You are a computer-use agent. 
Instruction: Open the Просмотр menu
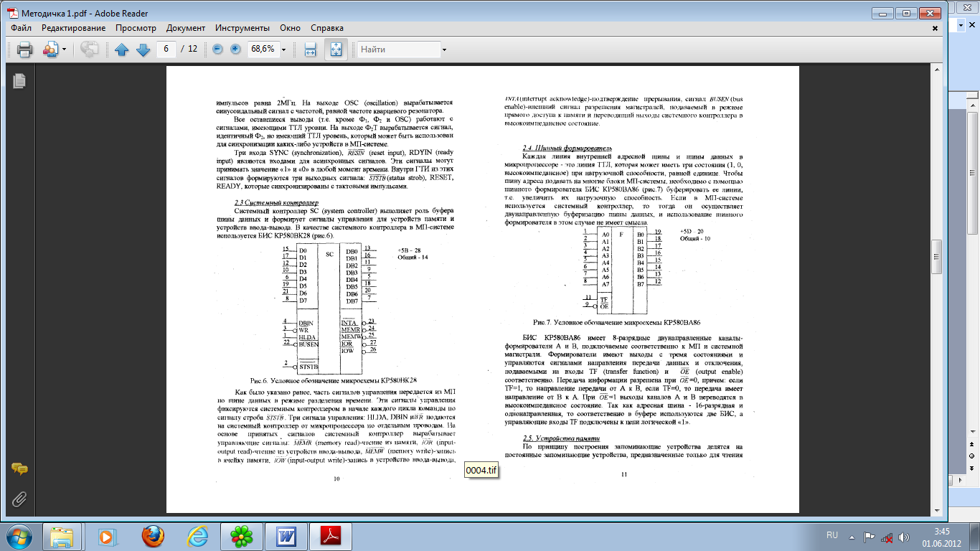coord(136,28)
